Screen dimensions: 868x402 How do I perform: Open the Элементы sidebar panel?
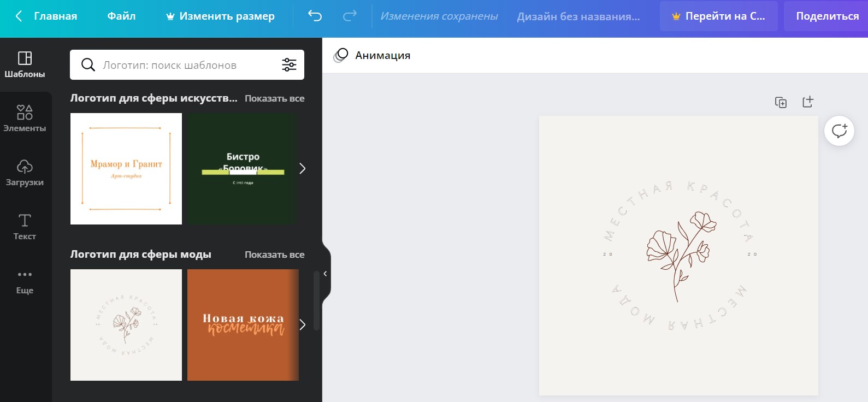(x=25, y=119)
